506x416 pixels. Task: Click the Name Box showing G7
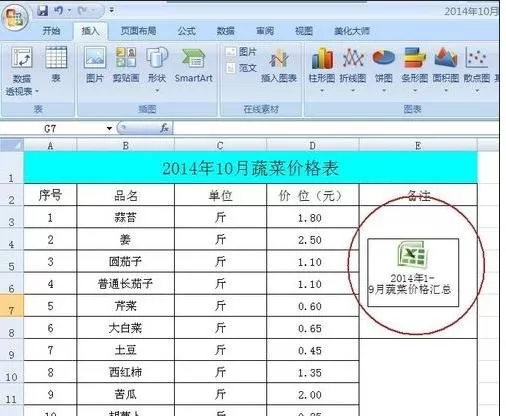52,128
